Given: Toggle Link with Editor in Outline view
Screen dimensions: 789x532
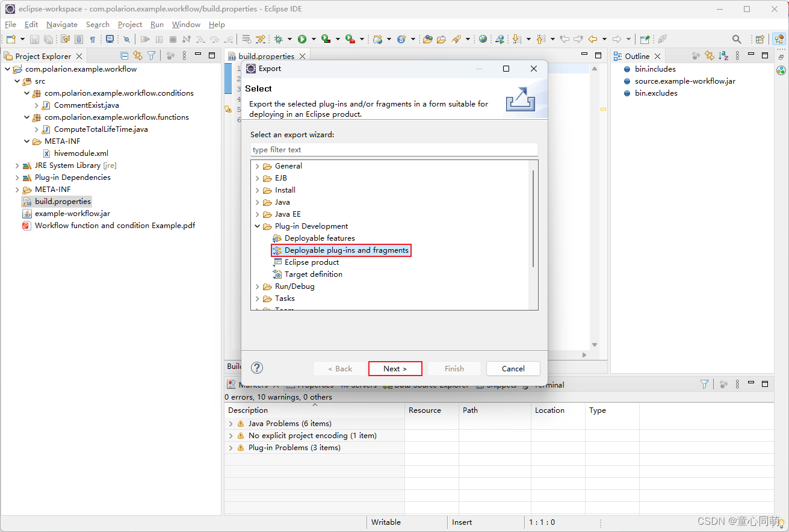Looking at the screenshot, I should pos(710,55).
